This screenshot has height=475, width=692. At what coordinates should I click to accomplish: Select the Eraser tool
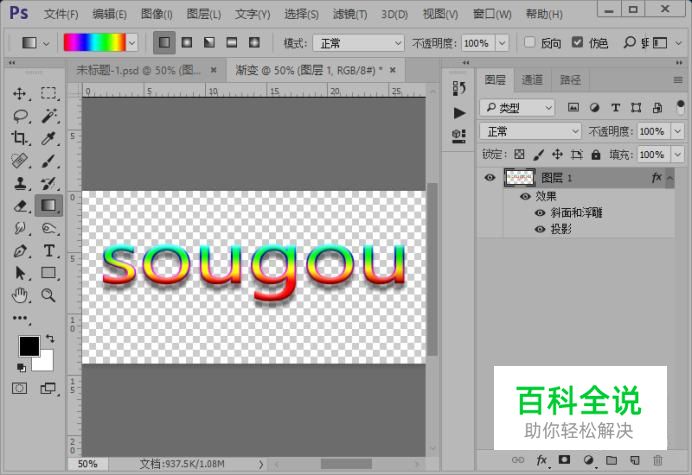[x=19, y=206]
